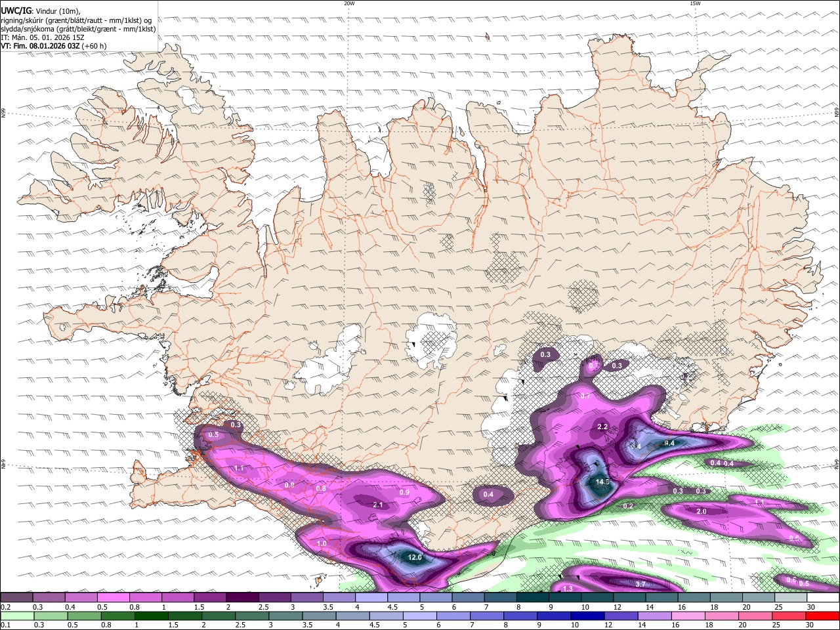840x630 pixels.
Task: Select the lower legend swatch between 14 and 16
Action: [x=655, y=616]
